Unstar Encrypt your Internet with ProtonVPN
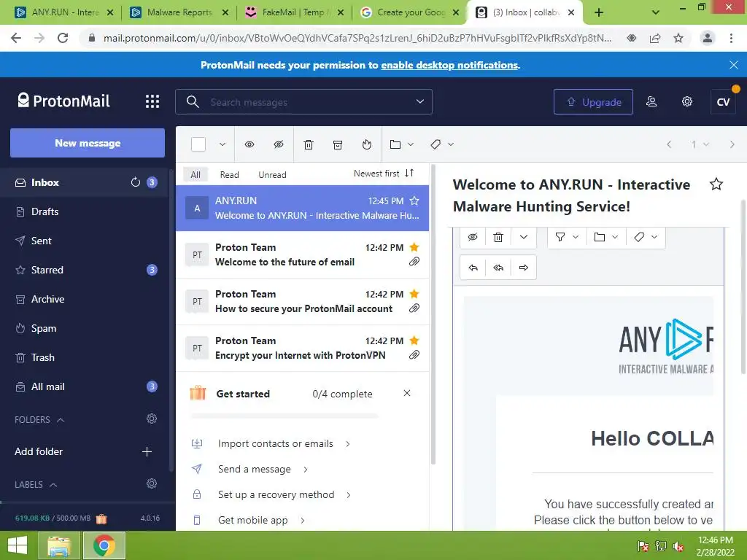Viewport: 747px width, 560px height. pyautogui.click(x=414, y=340)
